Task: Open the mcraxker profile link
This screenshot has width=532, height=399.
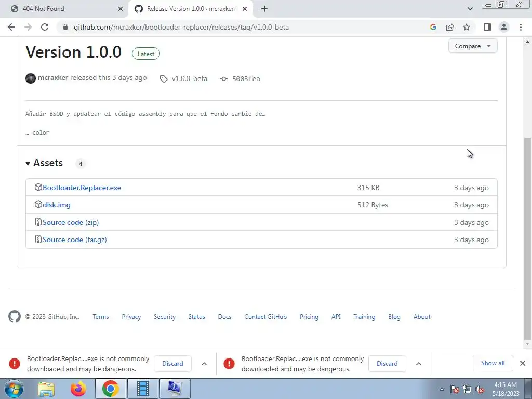Action: click(x=53, y=78)
